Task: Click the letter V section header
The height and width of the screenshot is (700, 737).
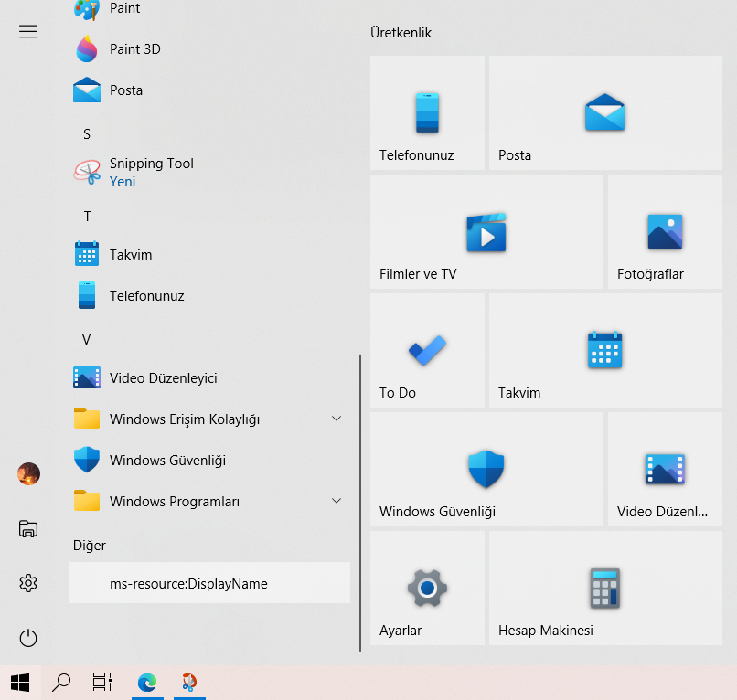Action: tap(87, 340)
